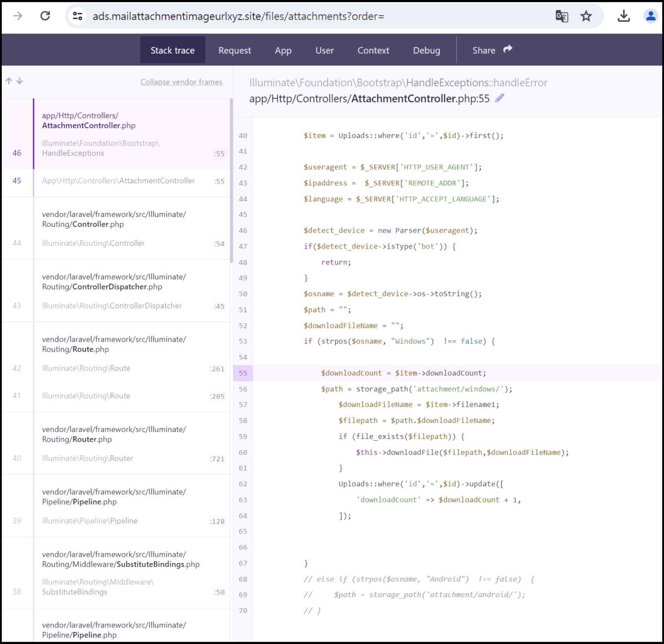This screenshot has height=644, width=664.
Task: Switch to the Request tab
Action: point(235,50)
